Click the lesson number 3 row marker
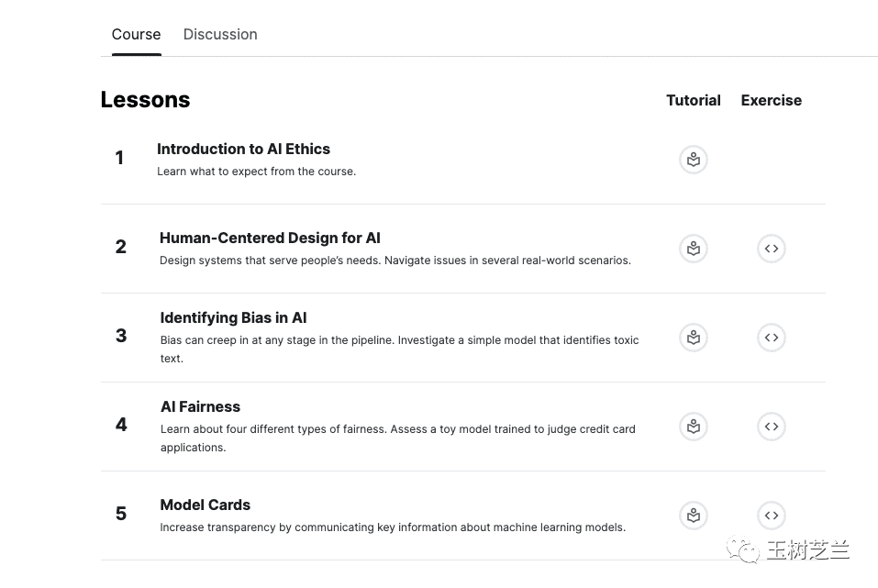878x588 pixels. (x=121, y=336)
